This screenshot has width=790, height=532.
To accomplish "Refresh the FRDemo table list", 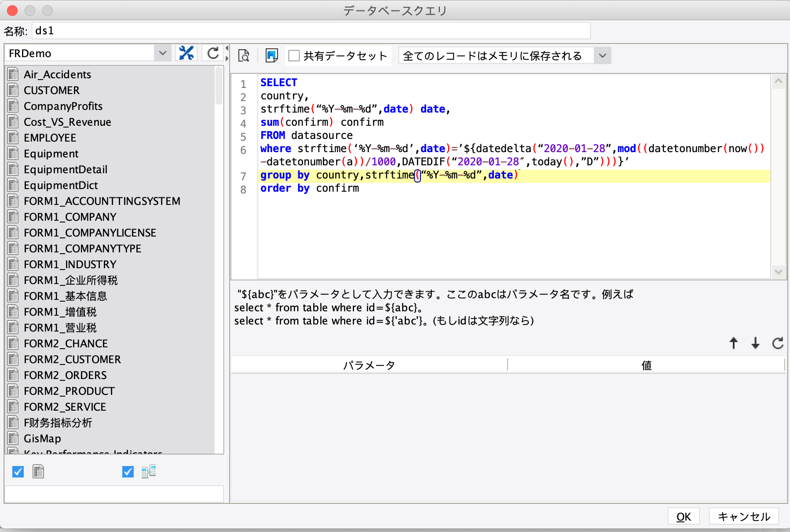I will (x=213, y=53).
